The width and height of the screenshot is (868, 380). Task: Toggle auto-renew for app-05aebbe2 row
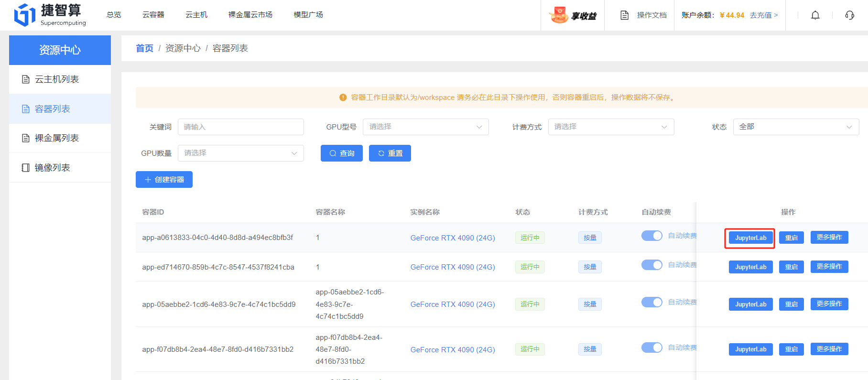click(x=651, y=302)
